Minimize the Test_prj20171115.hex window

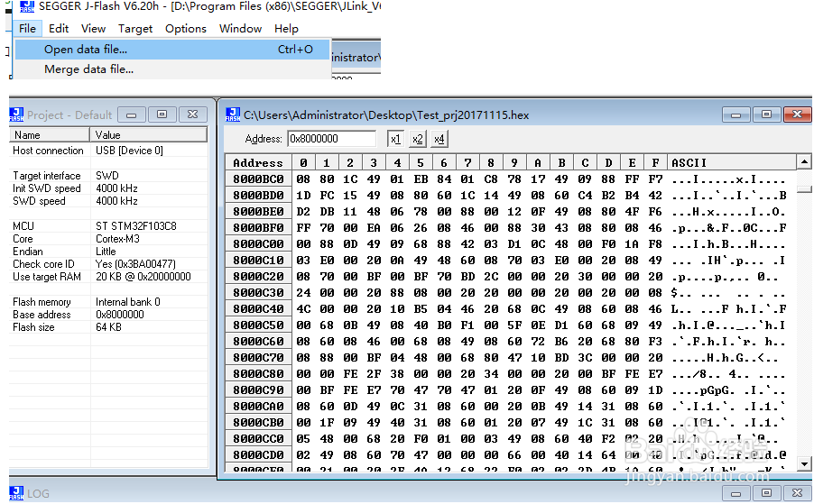[x=736, y=115]
